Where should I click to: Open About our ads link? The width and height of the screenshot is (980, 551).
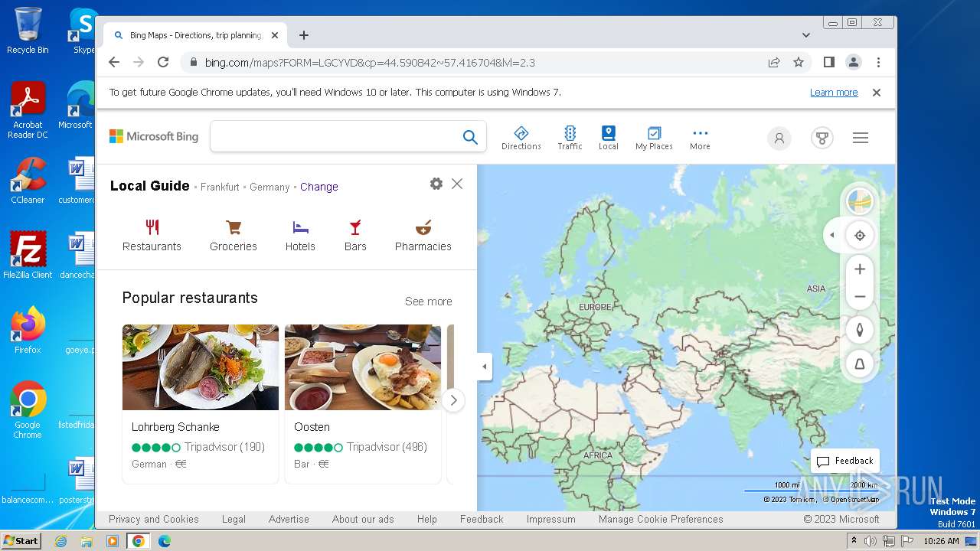point(363,519)
